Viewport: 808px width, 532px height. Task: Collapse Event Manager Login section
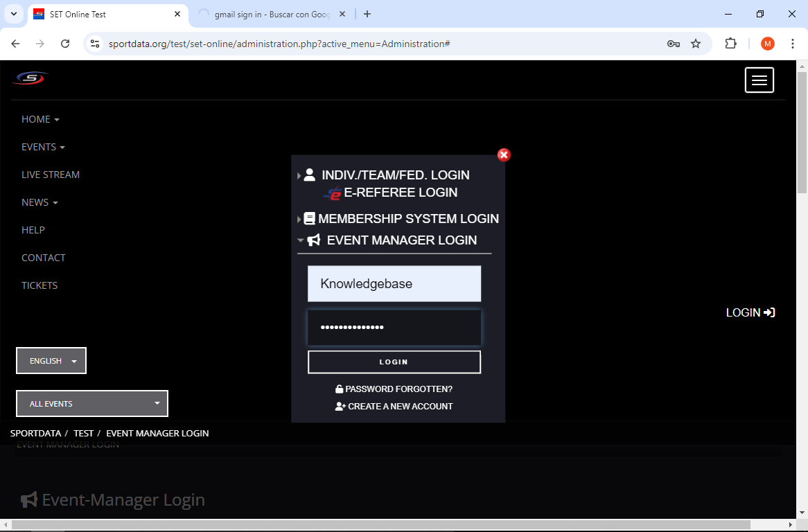coord(401,240)
